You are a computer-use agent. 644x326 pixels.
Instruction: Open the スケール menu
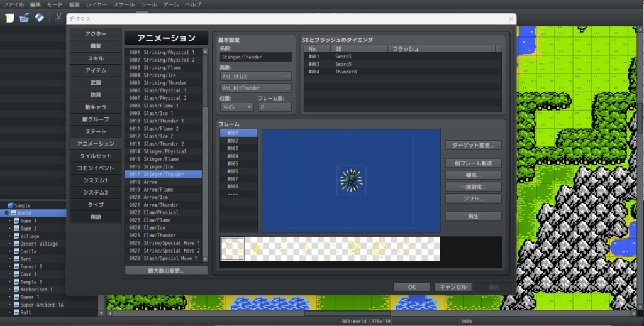124,4
